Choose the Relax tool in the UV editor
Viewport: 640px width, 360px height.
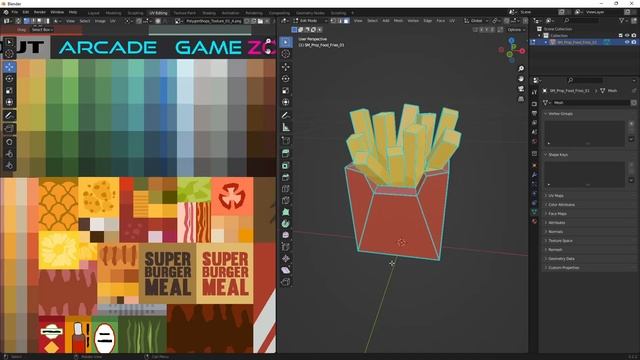tap(9, 154)
